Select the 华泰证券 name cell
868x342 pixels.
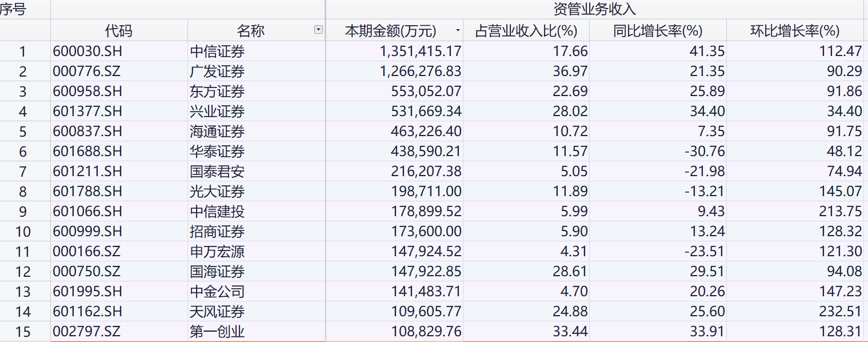tap(257, 152)
